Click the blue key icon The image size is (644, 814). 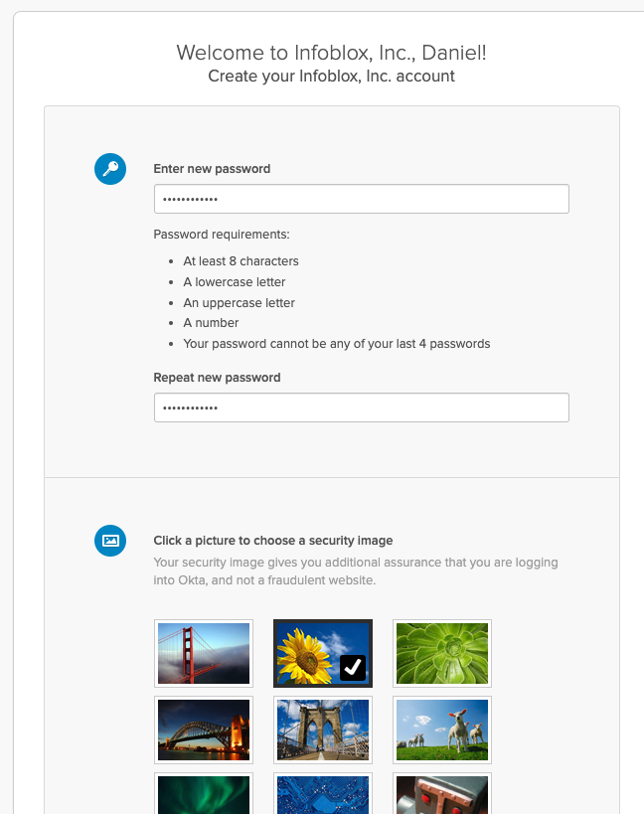(110, 169)
